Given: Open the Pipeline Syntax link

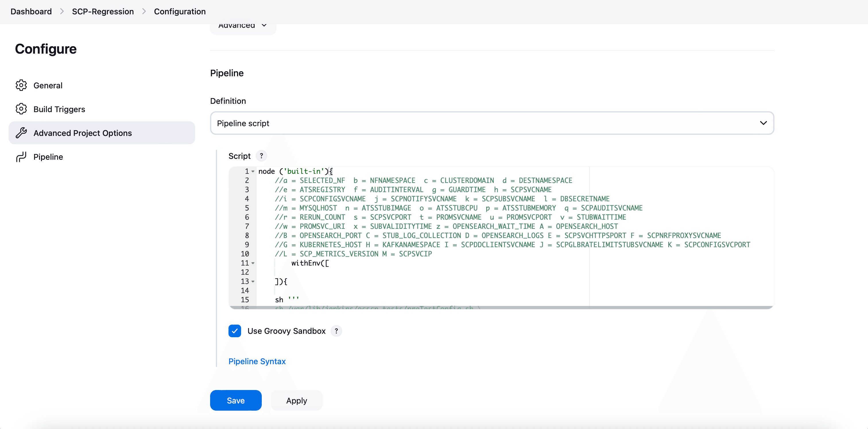Looking at the screenshot, I should click(x=257, y=361).
